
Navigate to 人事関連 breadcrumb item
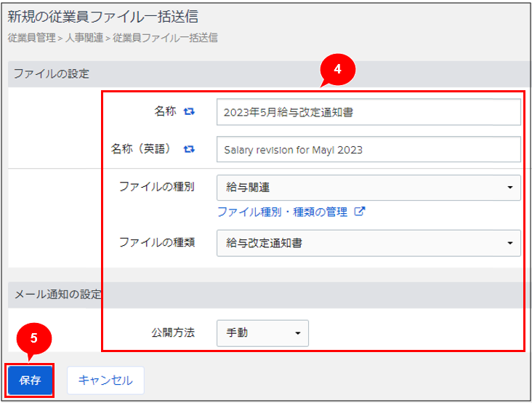84,38
